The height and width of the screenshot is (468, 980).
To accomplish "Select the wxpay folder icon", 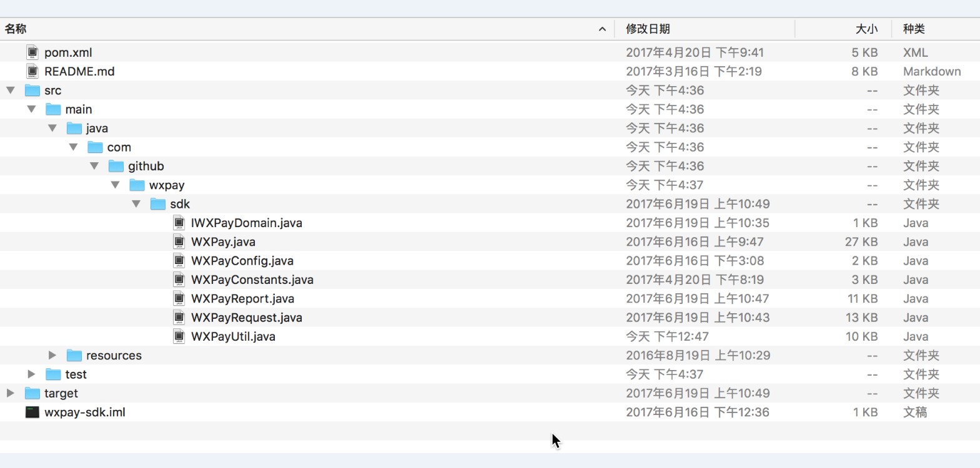I will (x=137, y=185).
